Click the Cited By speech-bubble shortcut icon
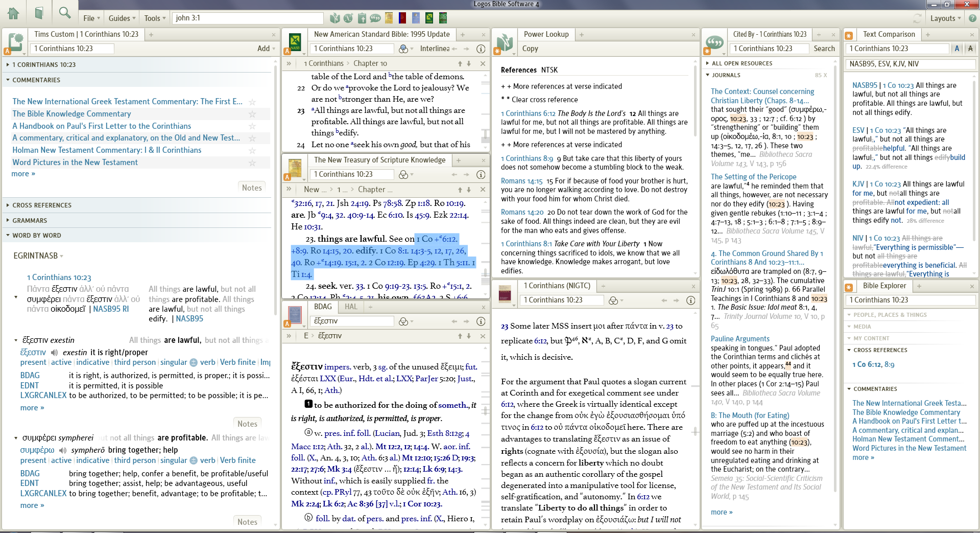 pyautogui.click(x=375, y=18)
